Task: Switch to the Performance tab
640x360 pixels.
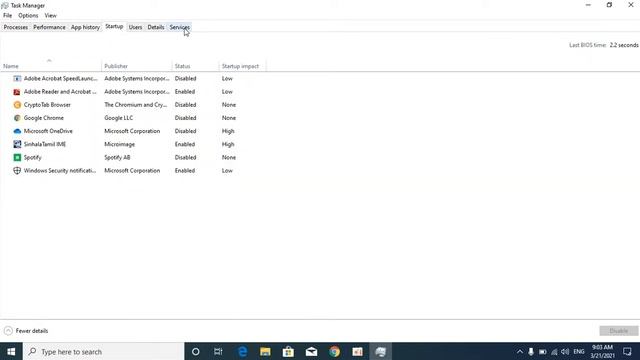Action: [49, 27]
